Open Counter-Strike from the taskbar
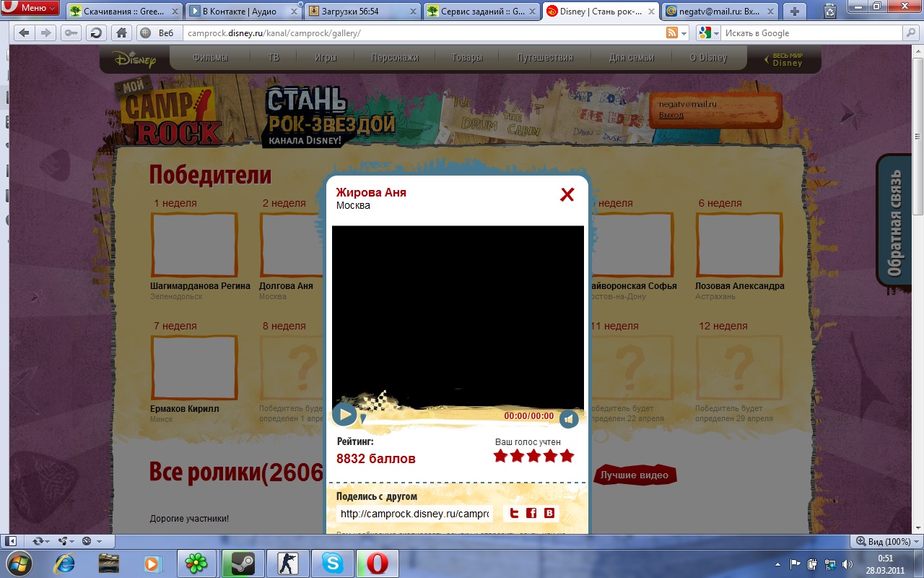 (287, 563)
